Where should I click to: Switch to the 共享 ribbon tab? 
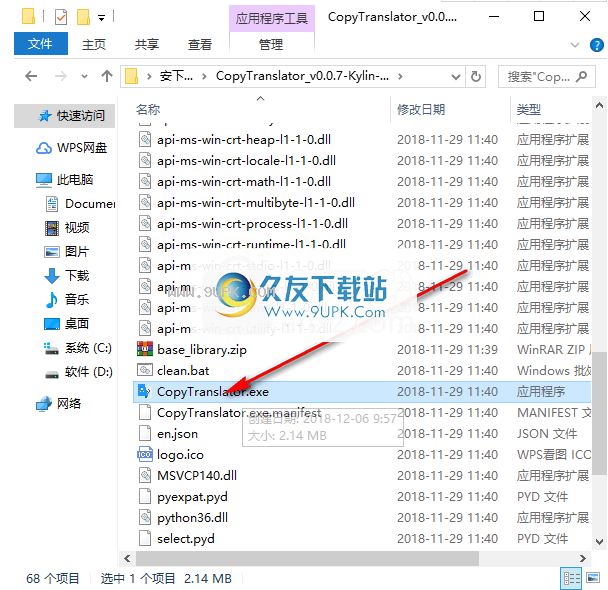(x=147, y=44)
